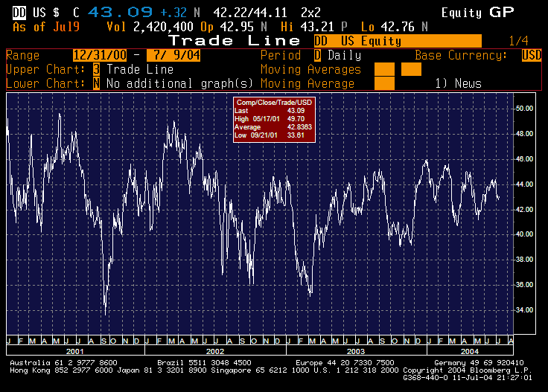Select the Upper Chart type field showing 3
This screenshot has width=548, height=392.
96,69
